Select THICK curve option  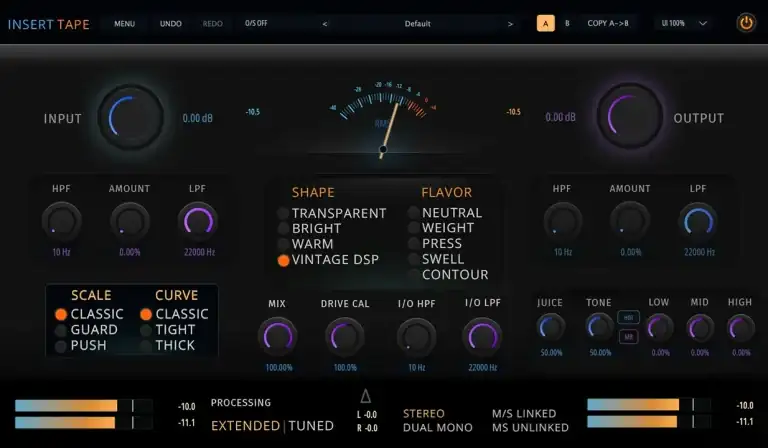coord(168,345)
